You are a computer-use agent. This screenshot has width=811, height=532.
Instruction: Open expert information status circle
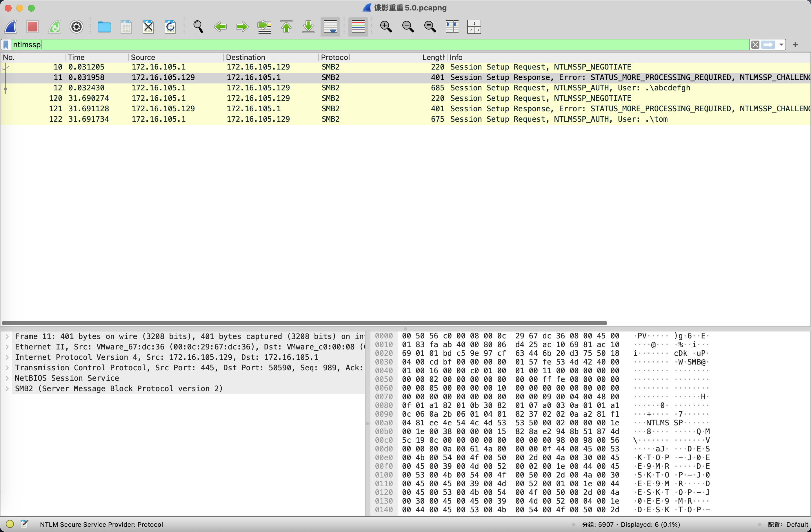(x=10, y=524)
